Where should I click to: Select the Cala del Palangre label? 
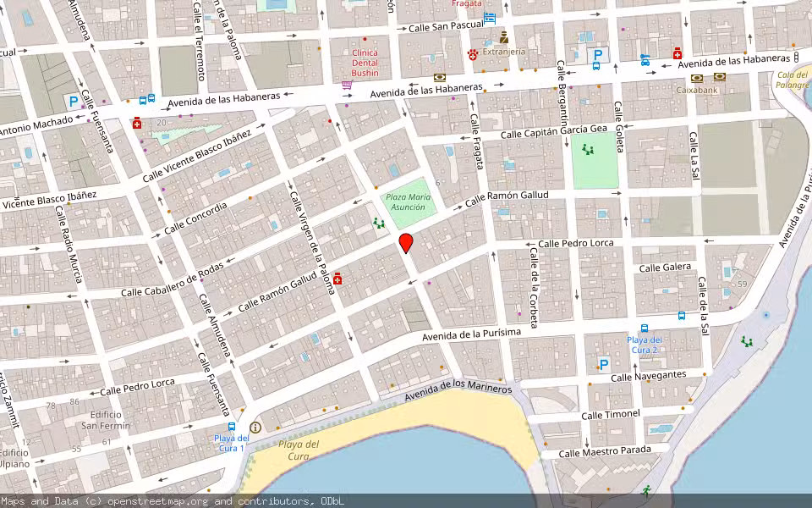tap(793, 80)
